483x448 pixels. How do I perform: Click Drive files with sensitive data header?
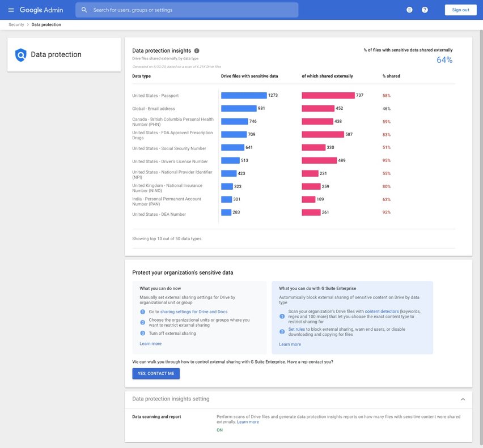(x=249, y=76)
